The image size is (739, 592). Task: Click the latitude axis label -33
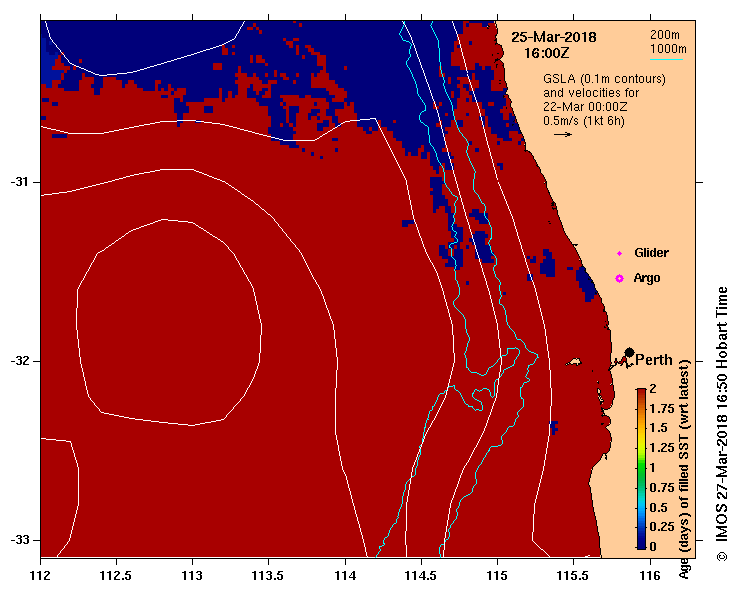(x=19, y=540)
